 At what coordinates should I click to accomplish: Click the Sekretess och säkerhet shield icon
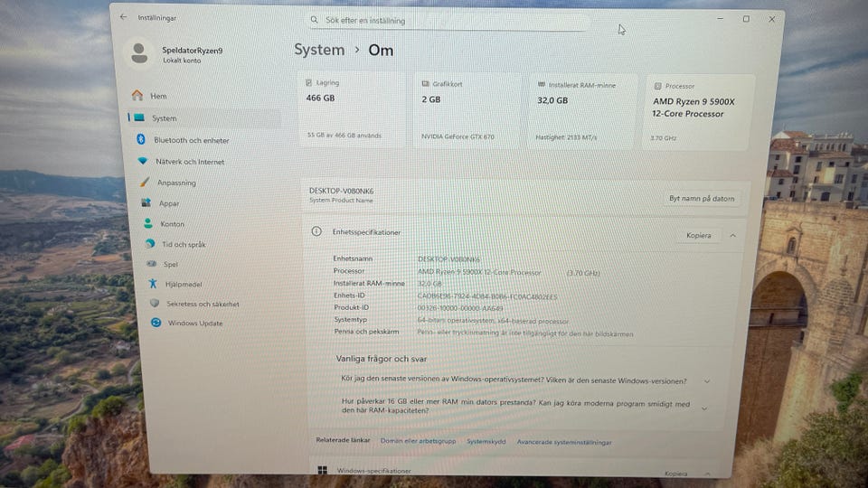pos(155,304)
